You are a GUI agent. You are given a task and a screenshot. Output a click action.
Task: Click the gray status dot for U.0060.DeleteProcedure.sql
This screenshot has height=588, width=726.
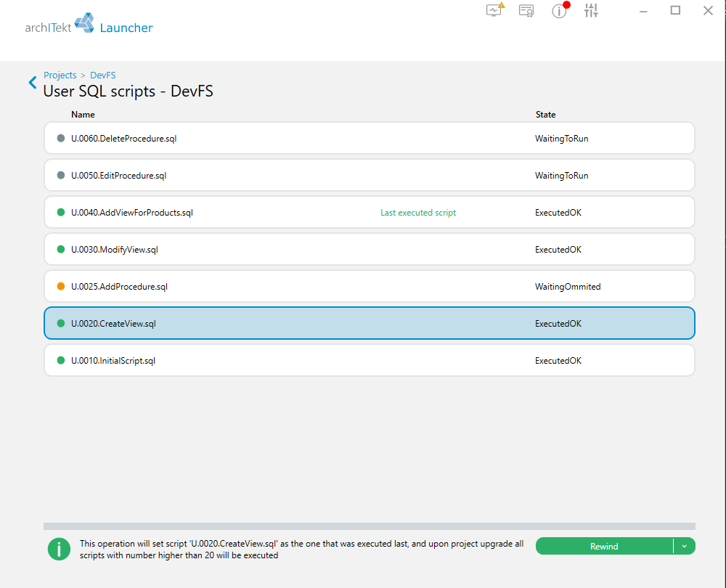click(x=61, y=138)
